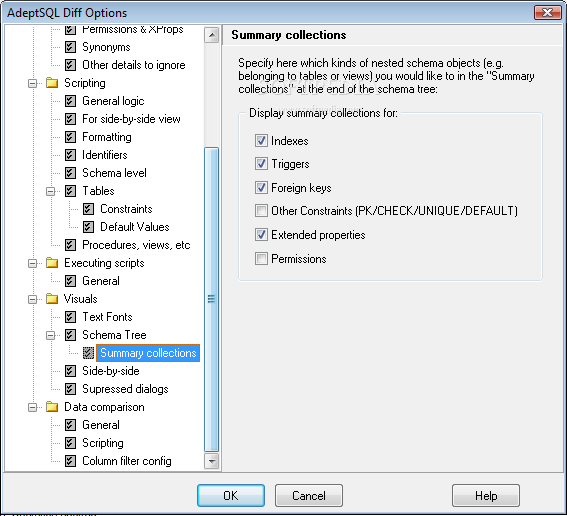
Task: Click the tree vertical scrollbar thumb
Action: tap(212, 299)
